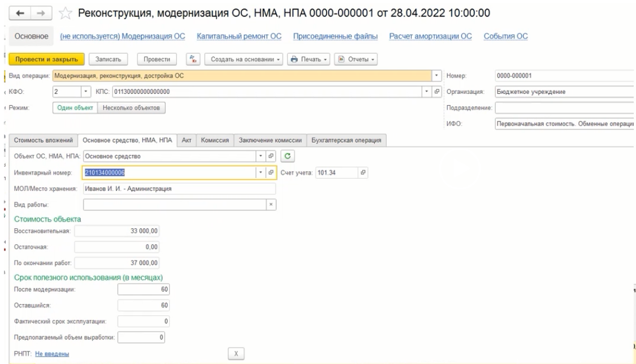
Task: Switch to the Стоимость вложений tab
Action: (43, 140)
